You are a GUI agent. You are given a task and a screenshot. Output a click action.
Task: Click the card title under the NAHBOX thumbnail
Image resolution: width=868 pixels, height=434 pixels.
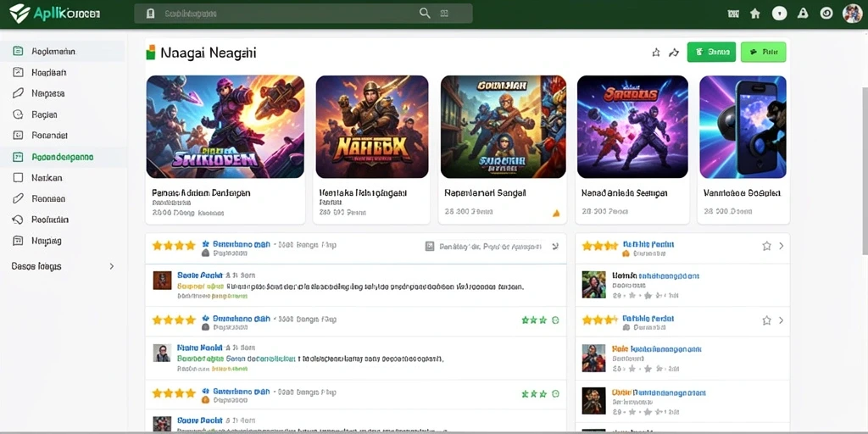coord(363,192)
